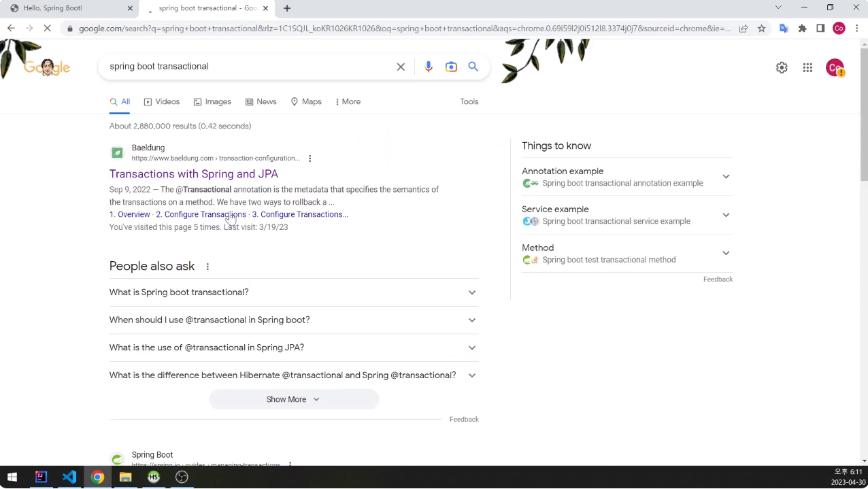This screenshot has width=868, height=489.
Task: Open new browser tab
Action: 287,8
